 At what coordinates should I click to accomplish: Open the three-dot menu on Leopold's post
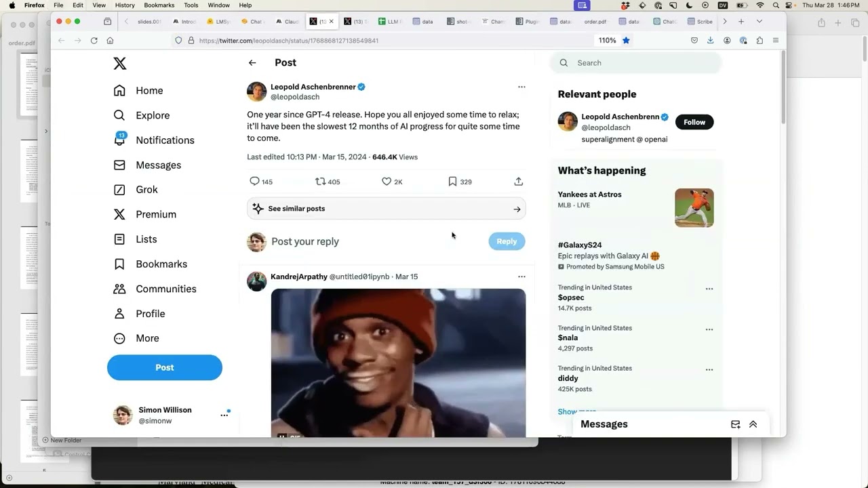click(521, 87)
